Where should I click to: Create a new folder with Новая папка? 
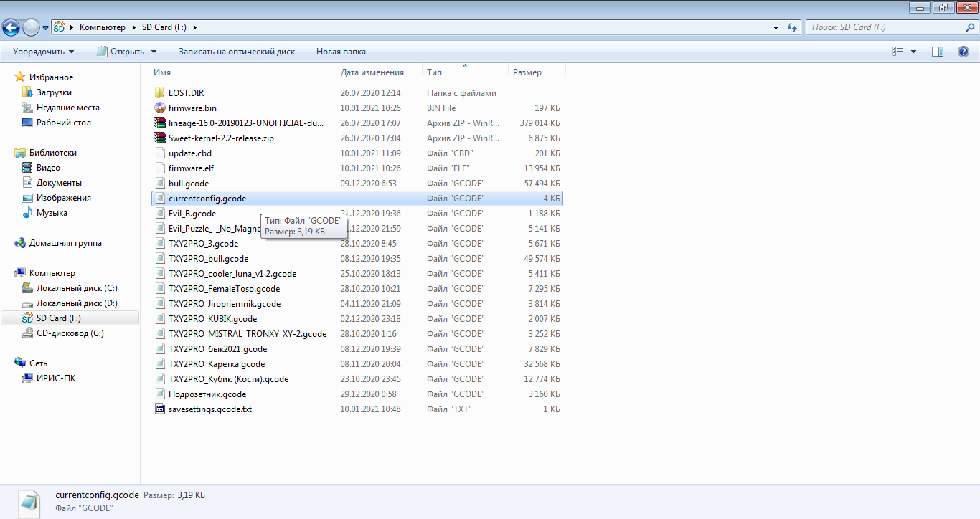pyautogui.click(x=341, y=52)
